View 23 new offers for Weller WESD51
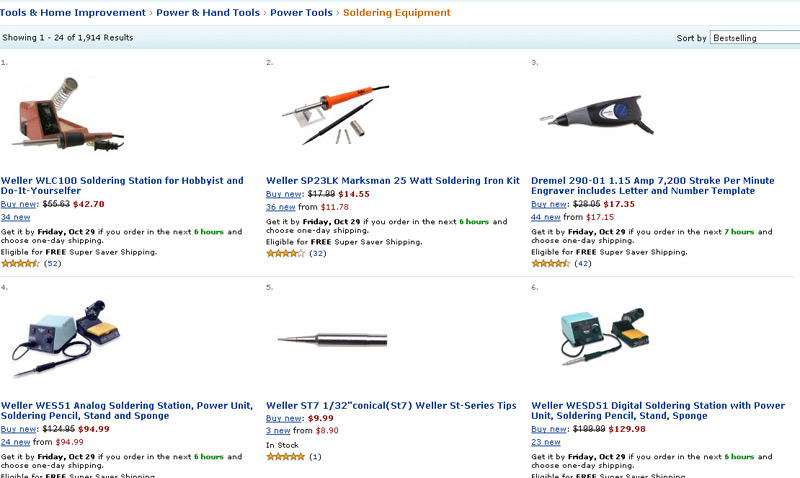The width and height of the screenshot is (800, 478). (x=545, y=441)
